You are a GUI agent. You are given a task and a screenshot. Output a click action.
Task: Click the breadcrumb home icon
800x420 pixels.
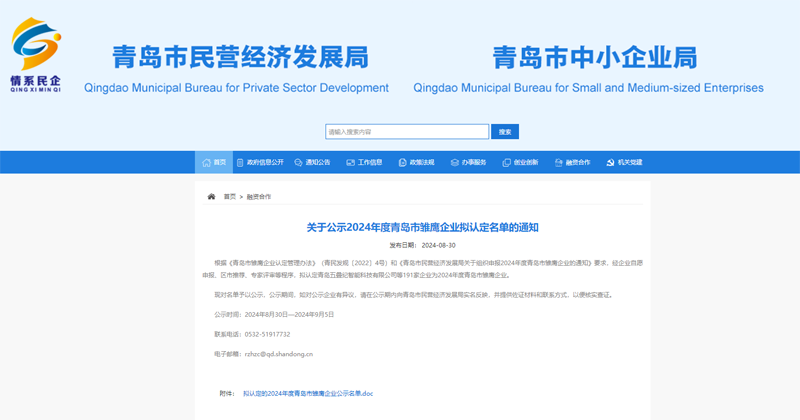click(211, 196)
